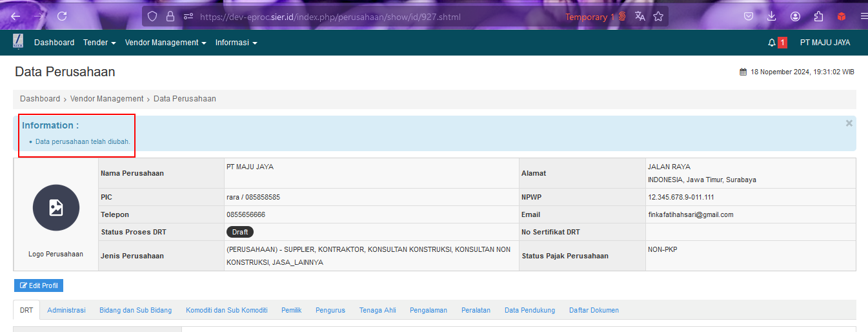Click the browser account profile icon
The height and width of the screenshot is (332, 868).
click(x=795, y=17)
